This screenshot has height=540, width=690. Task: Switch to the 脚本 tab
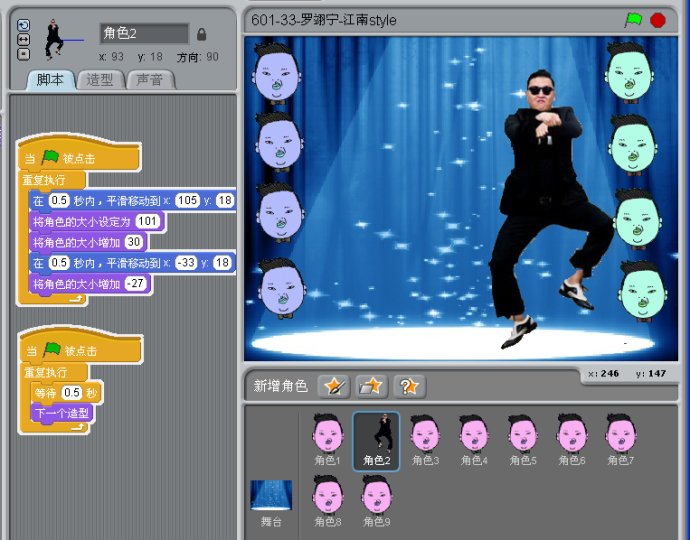(x=50, y=80)
